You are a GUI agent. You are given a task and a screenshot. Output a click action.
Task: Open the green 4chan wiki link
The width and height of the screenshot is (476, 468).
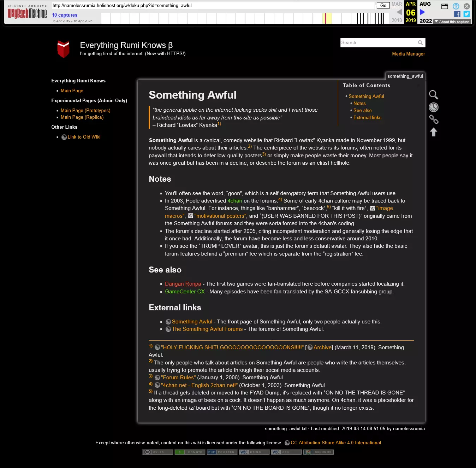point(235,201)
